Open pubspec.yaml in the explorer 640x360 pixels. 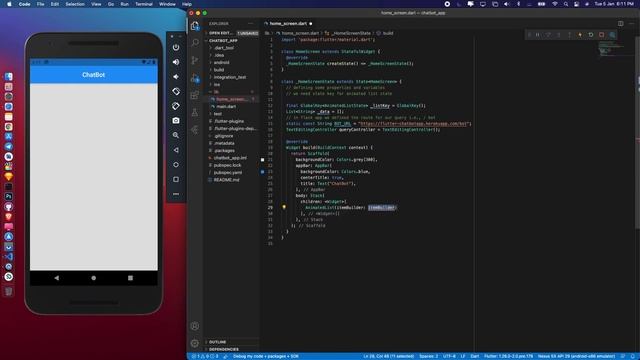point(228,173)
